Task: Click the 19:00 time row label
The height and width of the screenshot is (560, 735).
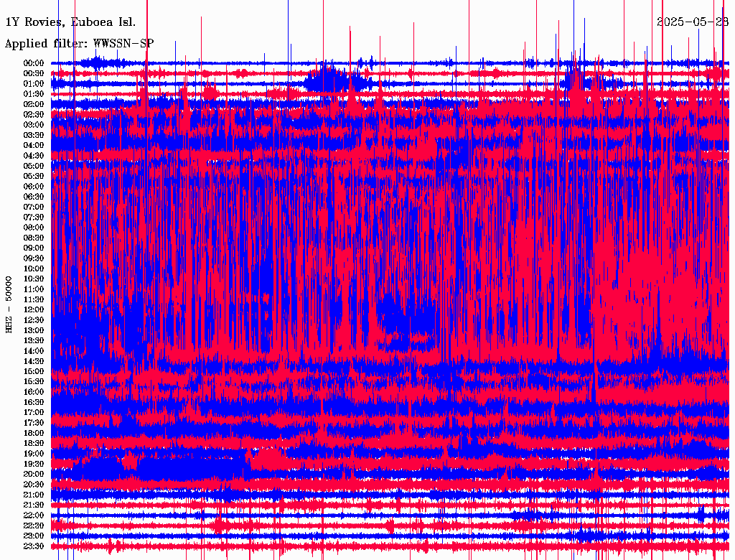Action: click(x=34, y=454)
